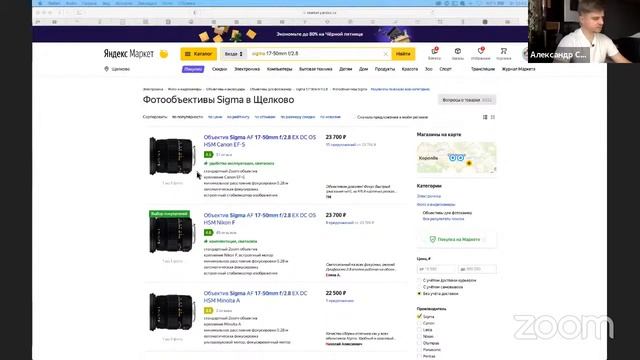Toggle the Покупка на Маркете filter
Image resolution: width=640 pixels, height=360 pixels.
[x=456, y=240]
